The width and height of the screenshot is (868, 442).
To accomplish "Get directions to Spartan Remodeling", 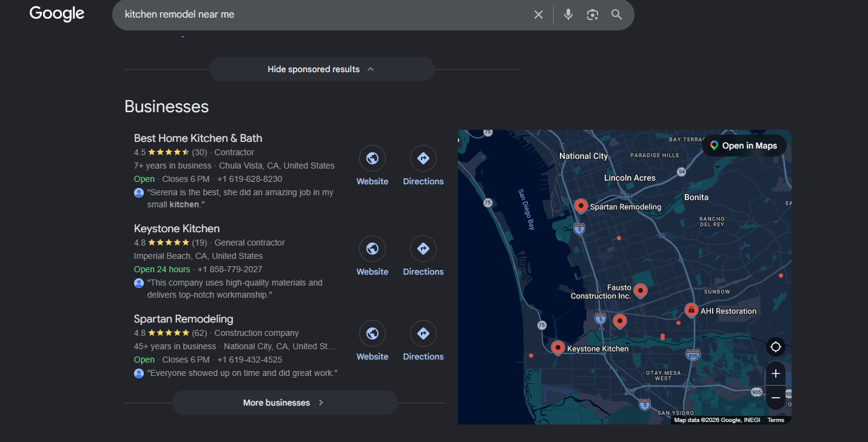I will click(423, 334).
